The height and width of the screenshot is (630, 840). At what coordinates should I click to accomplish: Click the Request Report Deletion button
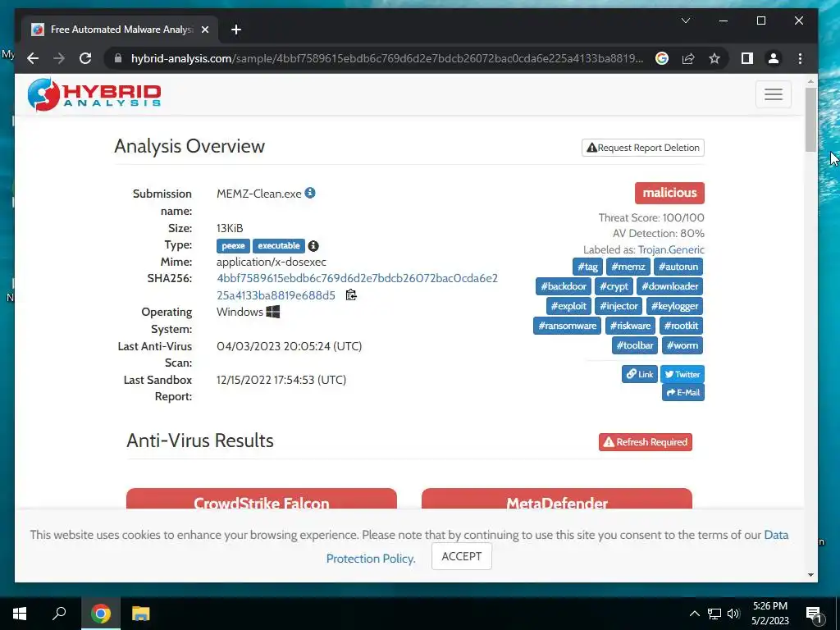tap(643, 148)
